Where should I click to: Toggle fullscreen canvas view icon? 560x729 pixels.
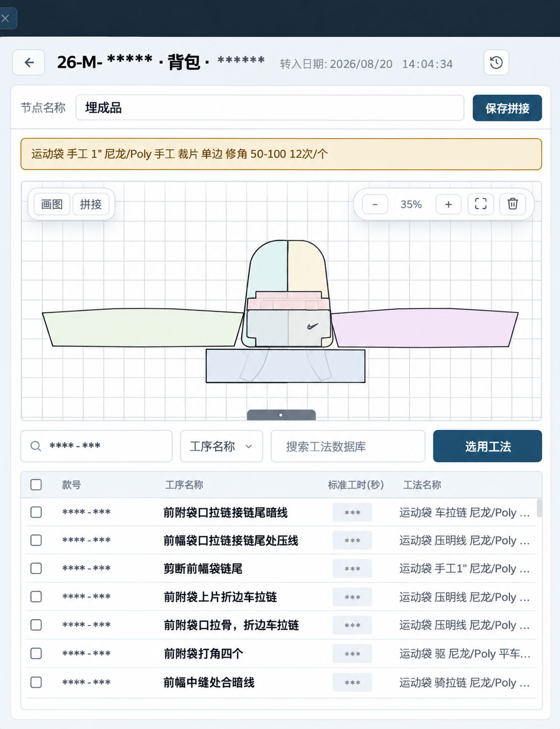(x=481, y=204)
